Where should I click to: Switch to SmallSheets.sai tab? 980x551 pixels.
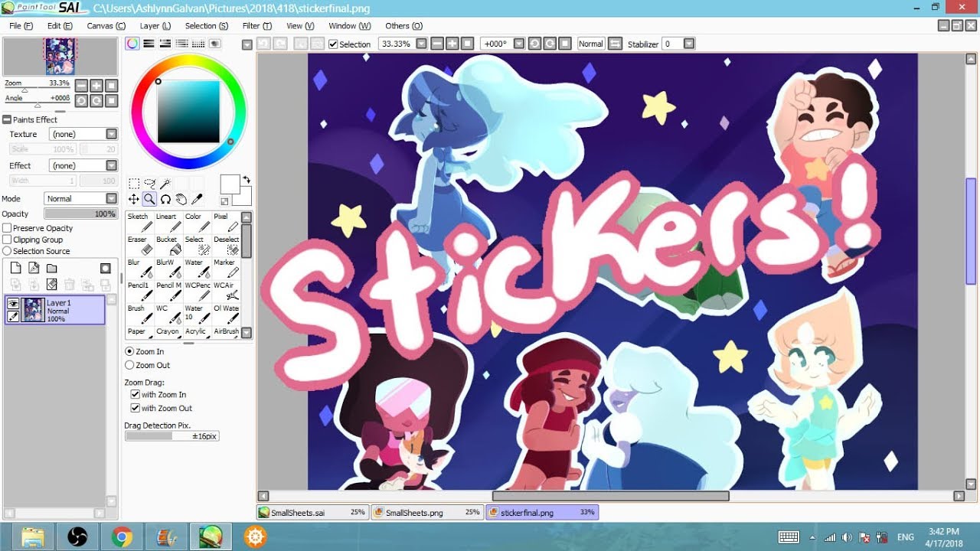pyautogui.click(x=312, y=512)
